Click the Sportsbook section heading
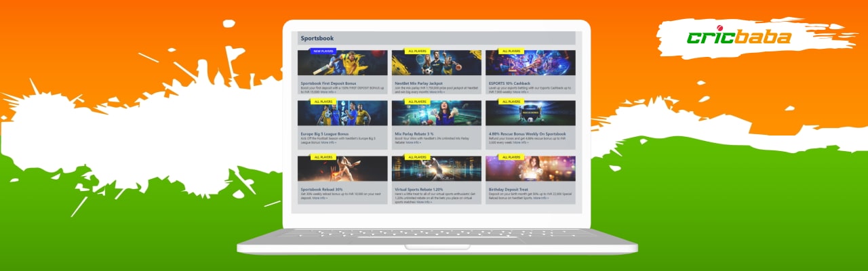Image resolution: width=868 pixels, height=271 pixels. (x=317, y=39)
